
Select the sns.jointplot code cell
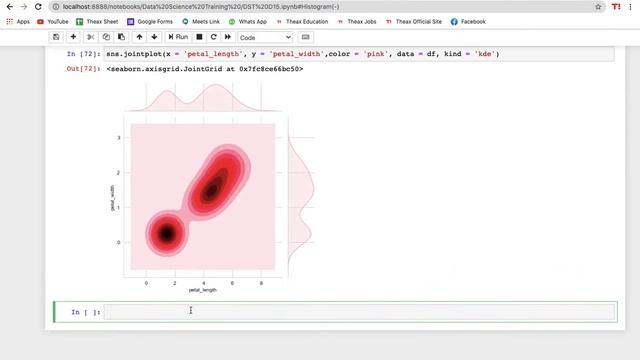[x=359, y=54]
